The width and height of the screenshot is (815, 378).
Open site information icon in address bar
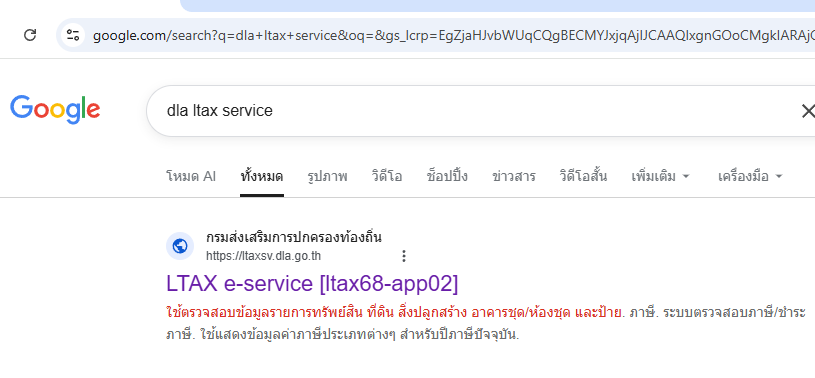(x=73, y=35)
